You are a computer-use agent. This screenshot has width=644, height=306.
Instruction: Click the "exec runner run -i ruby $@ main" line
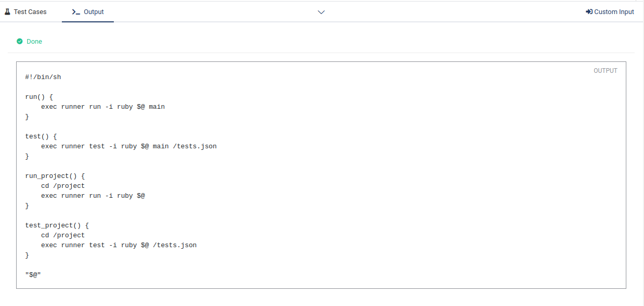pyautogui.click(x=103, y=107)
